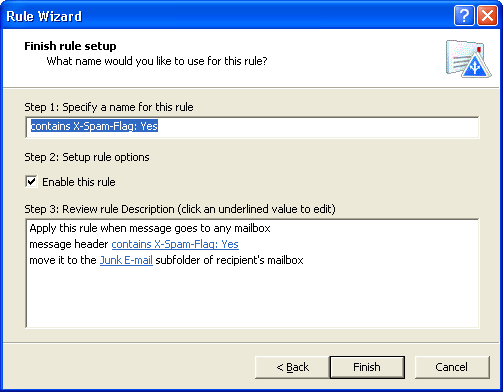This screenshot has height=392, width=503.
Task: Click the 'What name would you like' prompt
Action: (x=157, y=61)
